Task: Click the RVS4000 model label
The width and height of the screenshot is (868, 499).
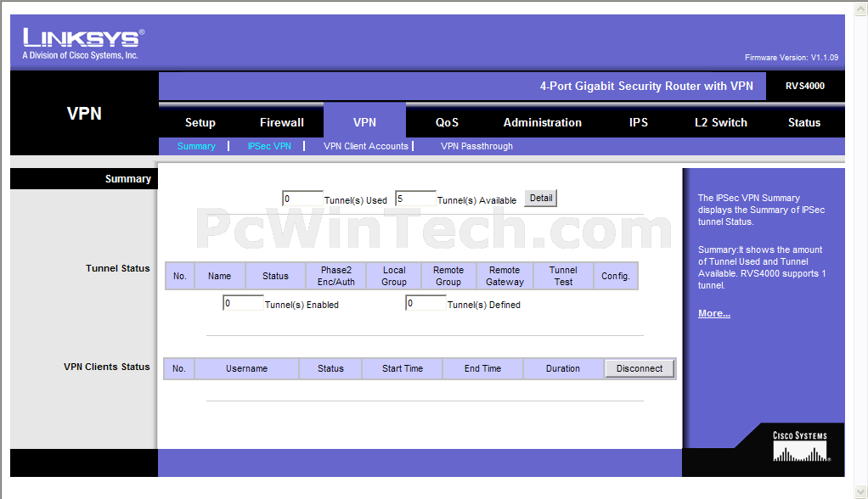Action: click(805, 86)
